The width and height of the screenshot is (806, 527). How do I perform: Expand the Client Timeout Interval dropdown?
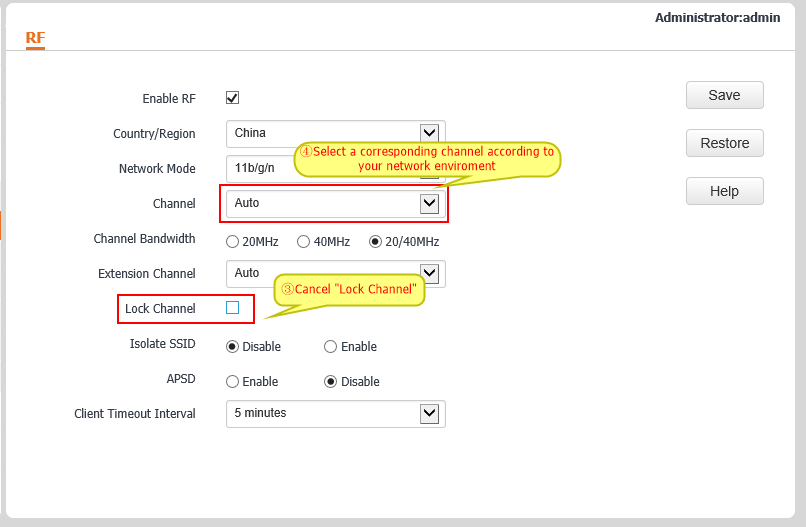[429, 413]
